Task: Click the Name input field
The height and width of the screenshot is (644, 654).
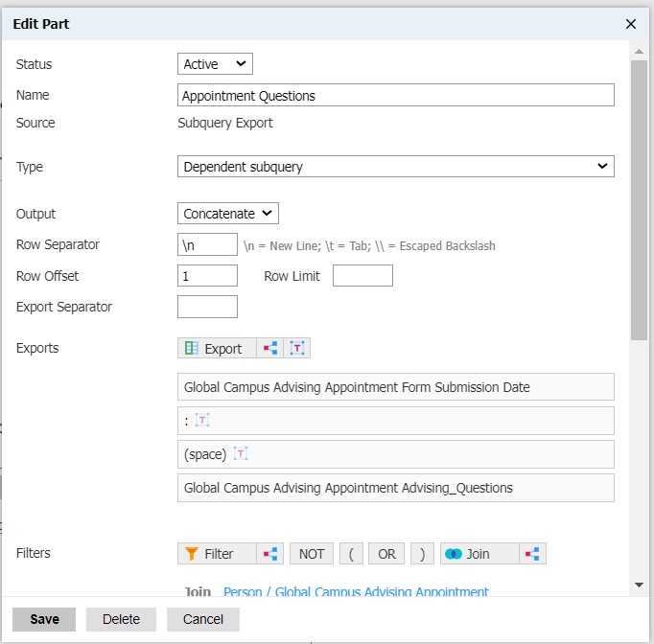Action: tap(395, 95)
